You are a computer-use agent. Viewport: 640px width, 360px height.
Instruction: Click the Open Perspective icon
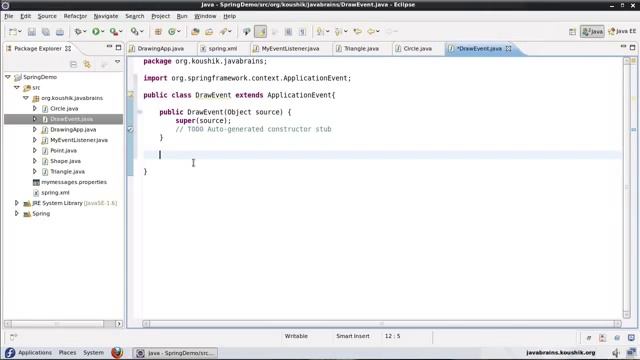pyautogui.click(x=572, y=31)
